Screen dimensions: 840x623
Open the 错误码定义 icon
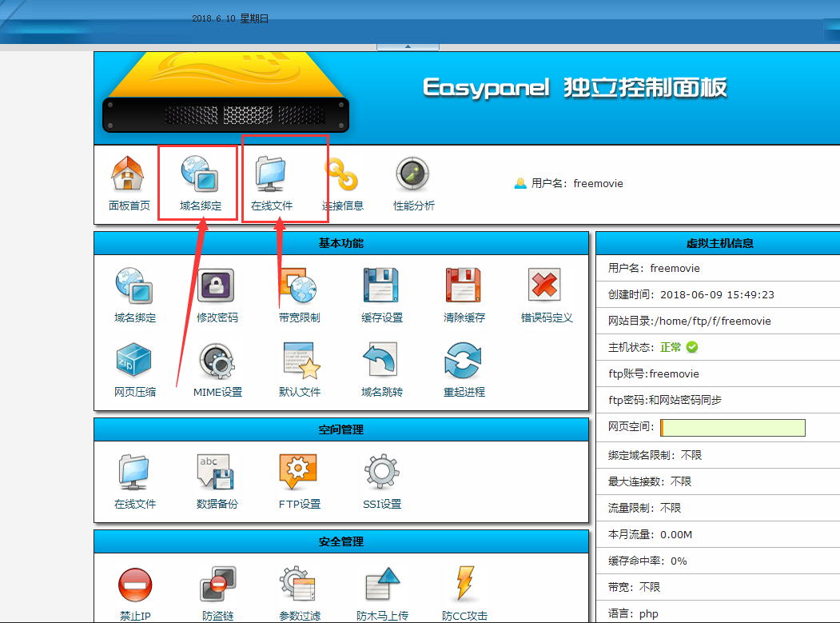[545, 285]
